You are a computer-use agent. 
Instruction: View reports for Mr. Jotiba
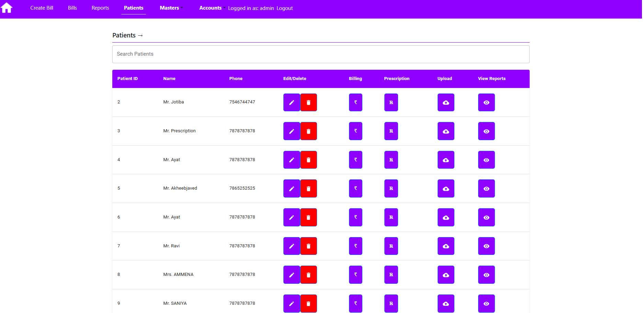click(x=486, y=102)
